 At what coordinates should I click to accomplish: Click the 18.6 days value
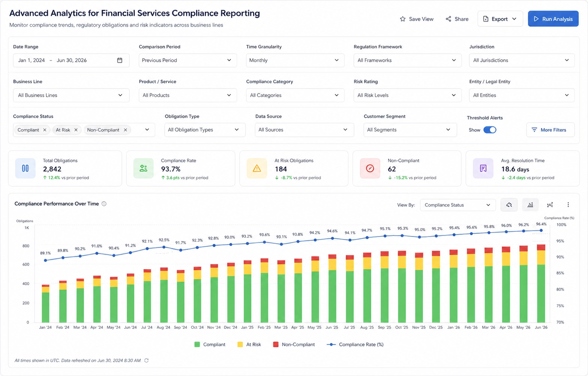point(515,169)
